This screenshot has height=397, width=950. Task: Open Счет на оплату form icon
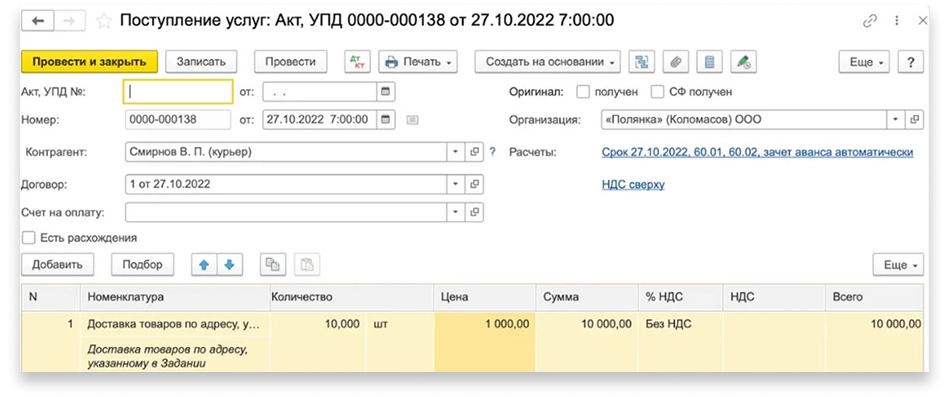[475, 212]
